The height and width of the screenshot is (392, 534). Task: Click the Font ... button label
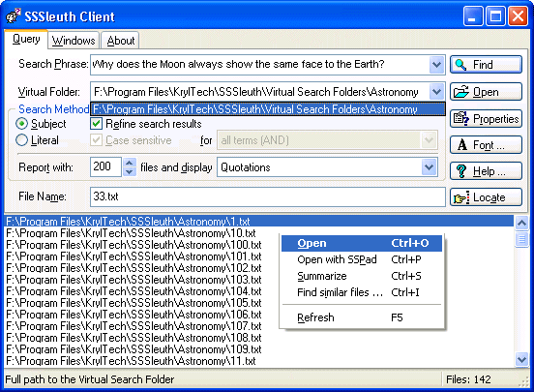(x=489, y=145)
